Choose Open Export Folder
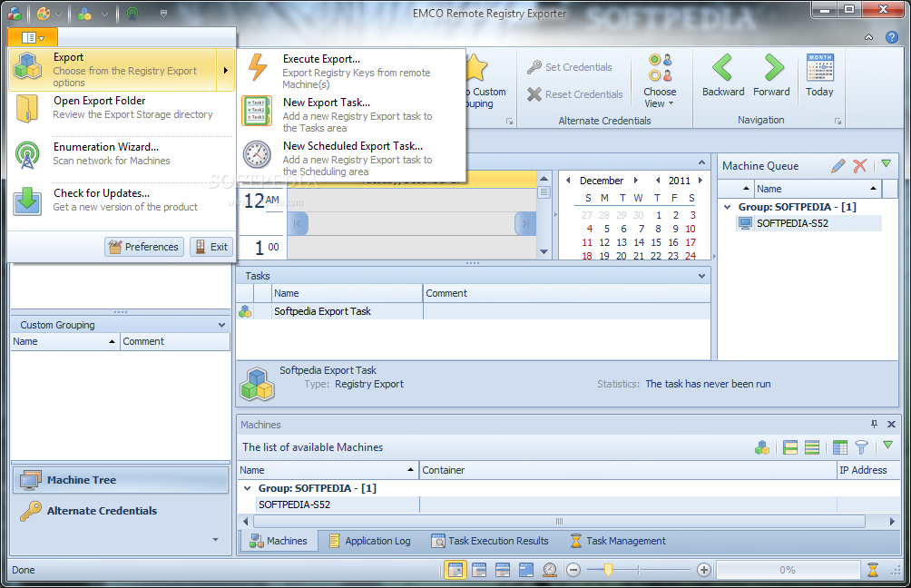Viewport: 911px width, 588px height. tap(122, 108)
